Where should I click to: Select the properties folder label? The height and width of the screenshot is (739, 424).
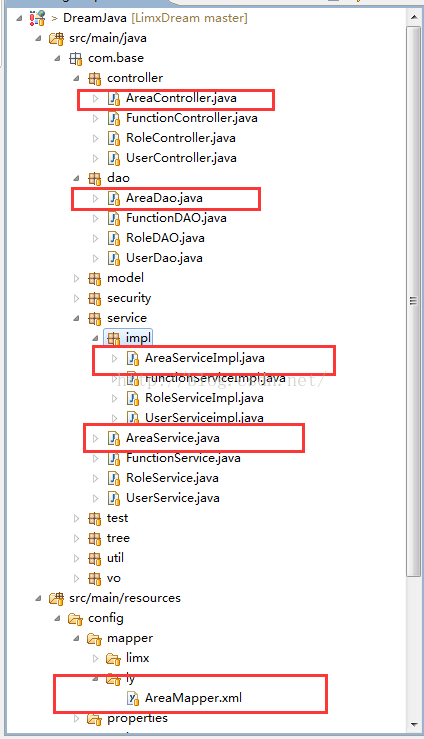[x=138, y=718]
